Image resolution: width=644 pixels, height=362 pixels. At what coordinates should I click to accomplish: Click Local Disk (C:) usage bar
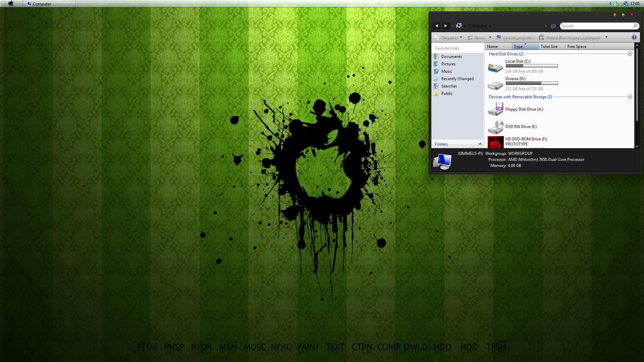pos(532,66)
